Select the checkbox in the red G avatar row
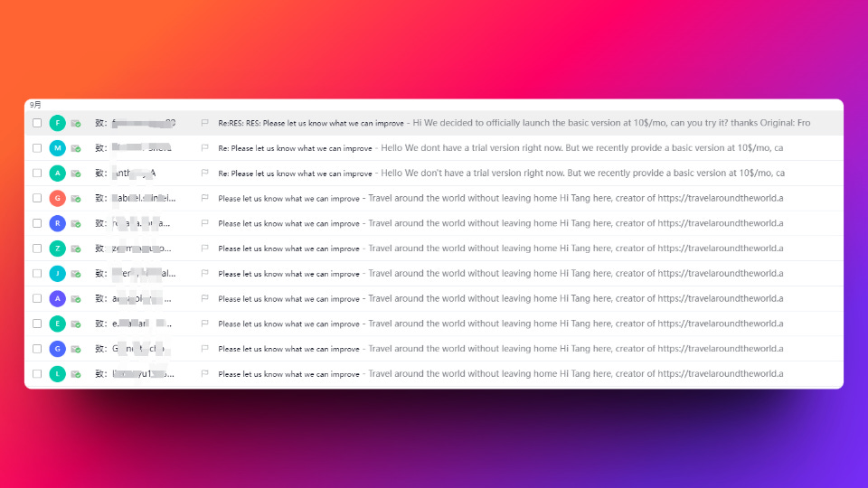868x488 pixels. coord(37,198)
